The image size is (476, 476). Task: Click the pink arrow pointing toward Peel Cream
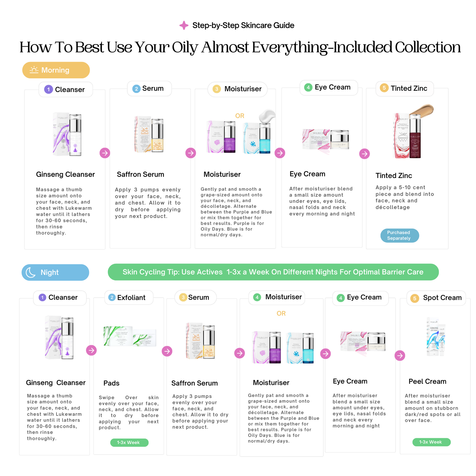(400, 355)
